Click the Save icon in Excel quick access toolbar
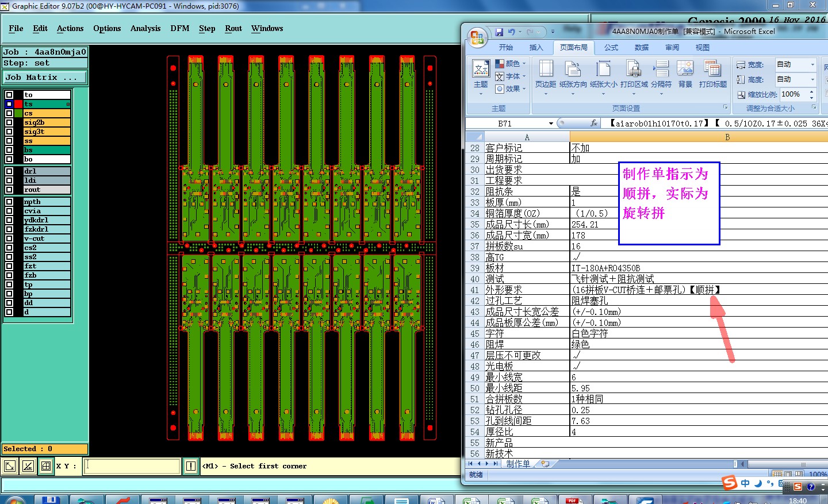Image resolution: width=828 pixels, height=504 pixels. click(x=499, y=32)
